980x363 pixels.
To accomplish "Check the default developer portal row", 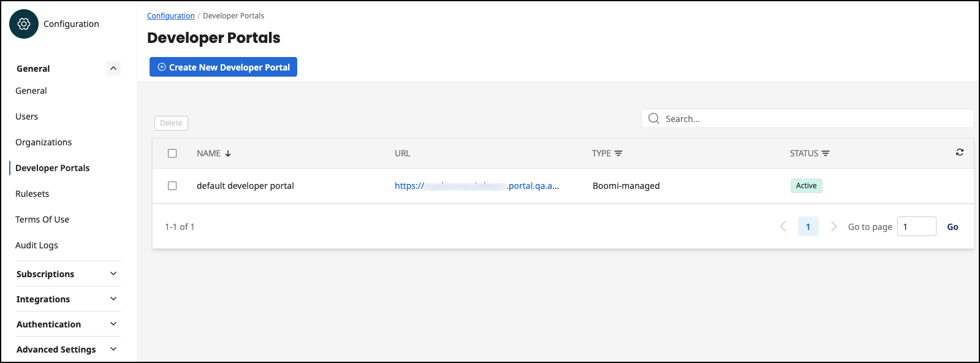I will click(172, 186).
